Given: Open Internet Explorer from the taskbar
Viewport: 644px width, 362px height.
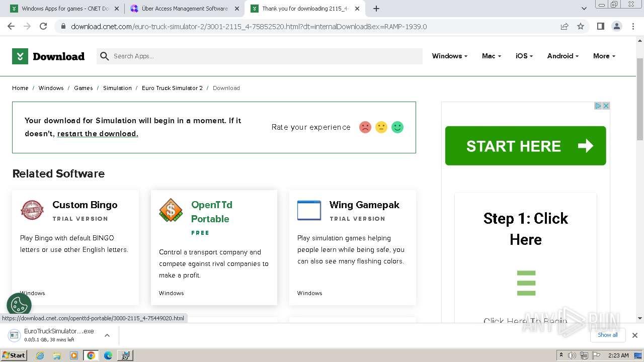Looking at the screenshot, I should (x=40, y=355).
